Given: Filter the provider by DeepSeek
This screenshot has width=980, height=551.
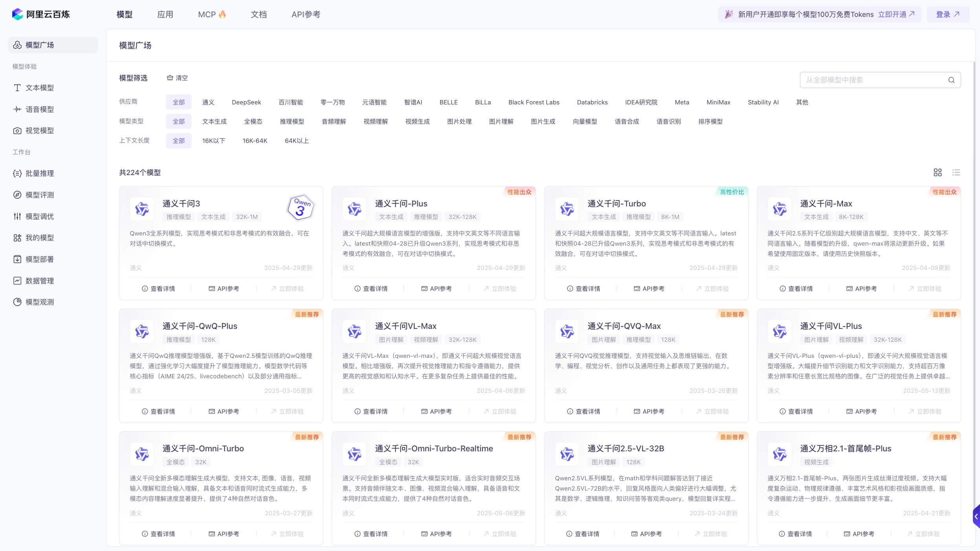Looking at the screenshot, I should (246, 102).
